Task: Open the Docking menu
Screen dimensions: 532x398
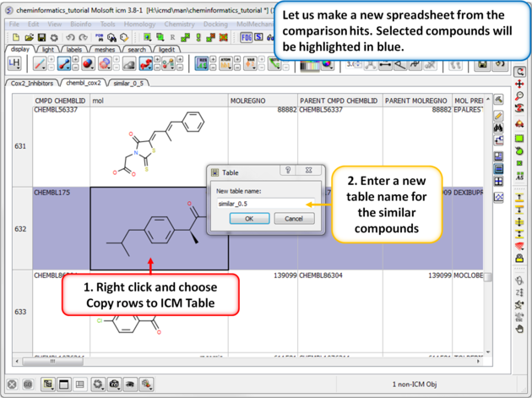Action: coord(215,25)
